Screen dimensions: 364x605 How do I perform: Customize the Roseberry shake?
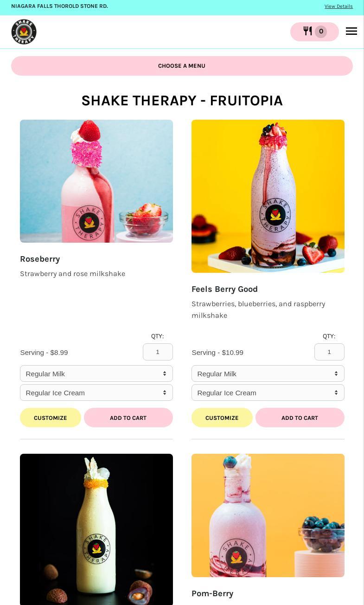pos(51,418)
